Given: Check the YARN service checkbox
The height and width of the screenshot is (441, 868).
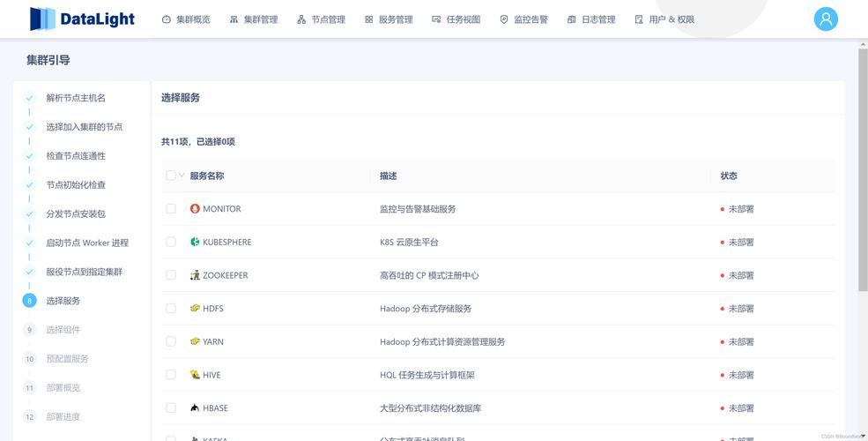Looking at the screenshot, I should (171, 341).
